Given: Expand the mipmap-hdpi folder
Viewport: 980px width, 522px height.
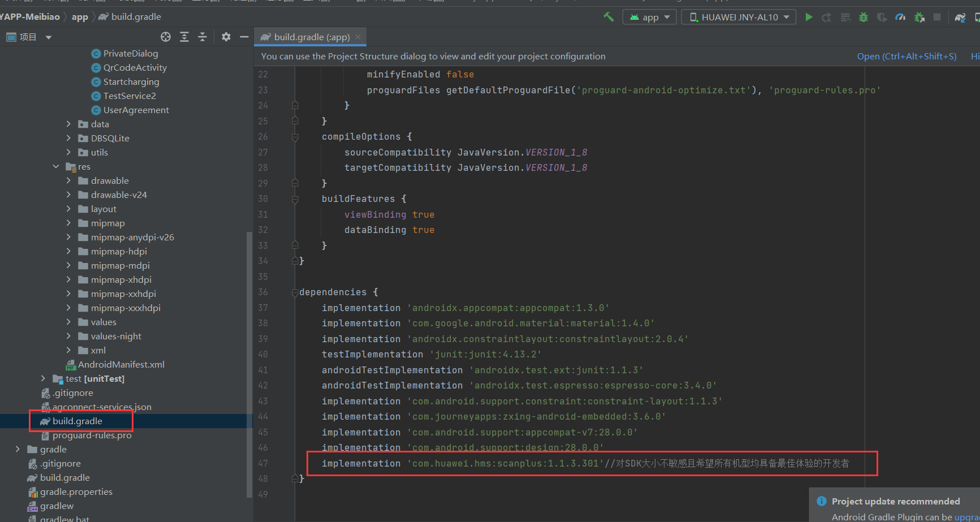Looking at the screenshot, I should 68,251.
